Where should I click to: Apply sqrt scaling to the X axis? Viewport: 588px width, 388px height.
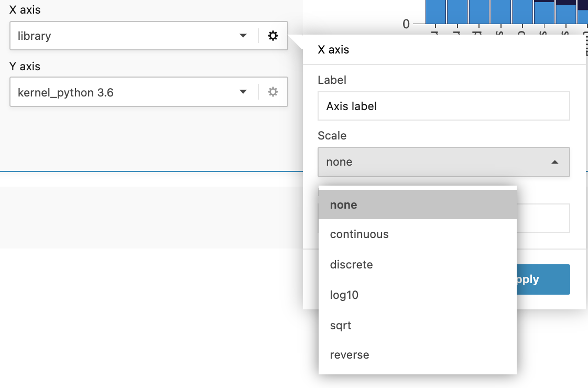340,325
